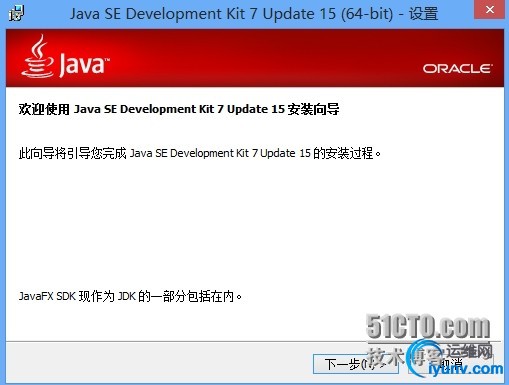Click the line ending 的安装过程
Viewport: 509px width, 385px height.
click(200, 153)
